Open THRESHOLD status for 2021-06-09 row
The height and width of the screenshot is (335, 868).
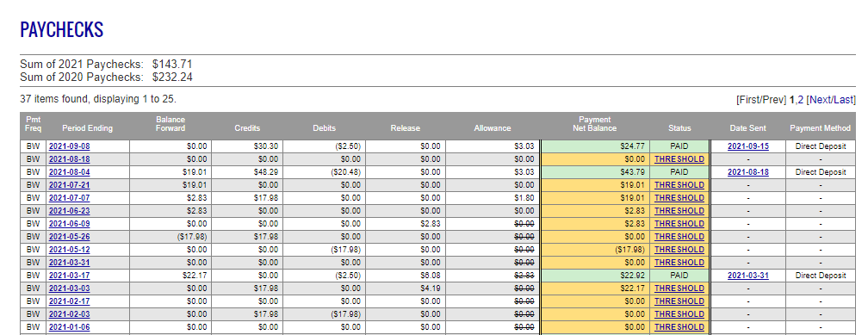click(x=679, y=224)
